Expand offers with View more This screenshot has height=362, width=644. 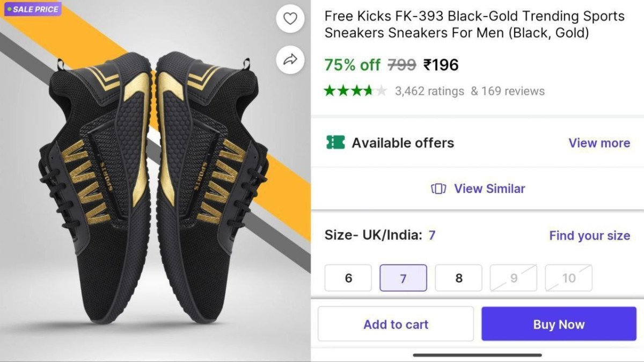599,143
